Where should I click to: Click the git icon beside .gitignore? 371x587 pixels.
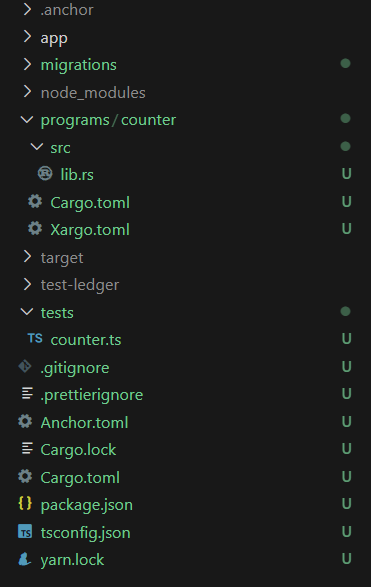25,367
